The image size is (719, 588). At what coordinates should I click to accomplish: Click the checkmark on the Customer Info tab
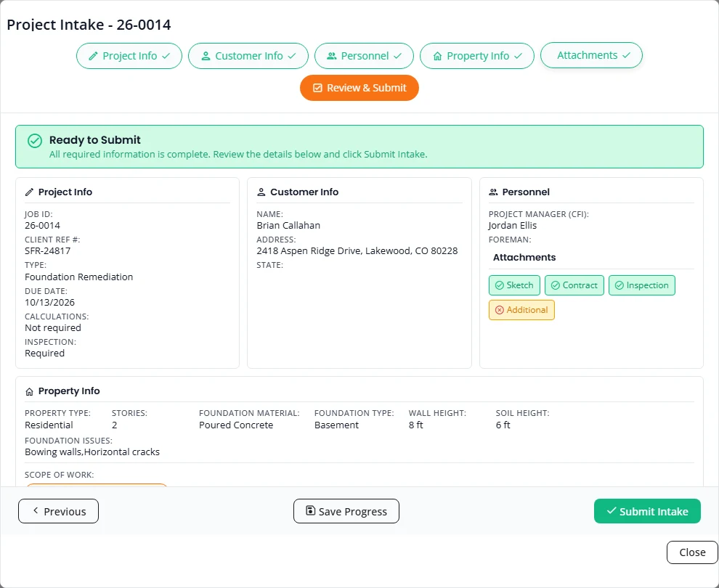coord(292,56)
